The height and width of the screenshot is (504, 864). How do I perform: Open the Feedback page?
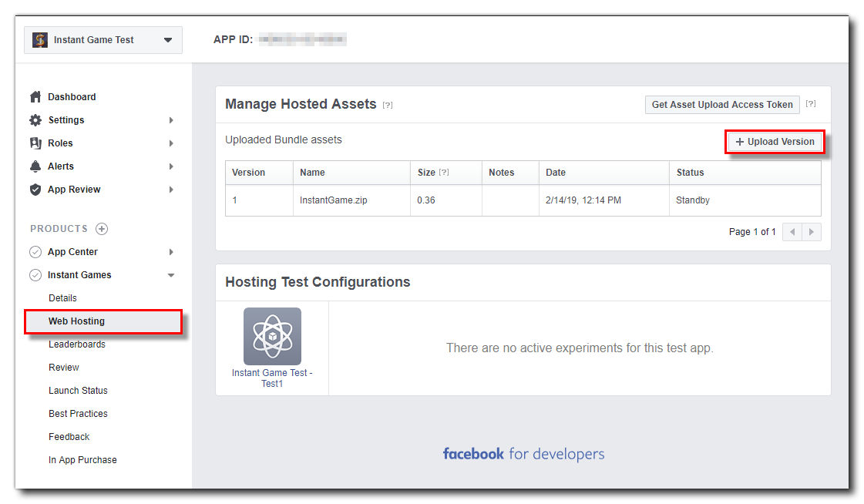(69, 437)
